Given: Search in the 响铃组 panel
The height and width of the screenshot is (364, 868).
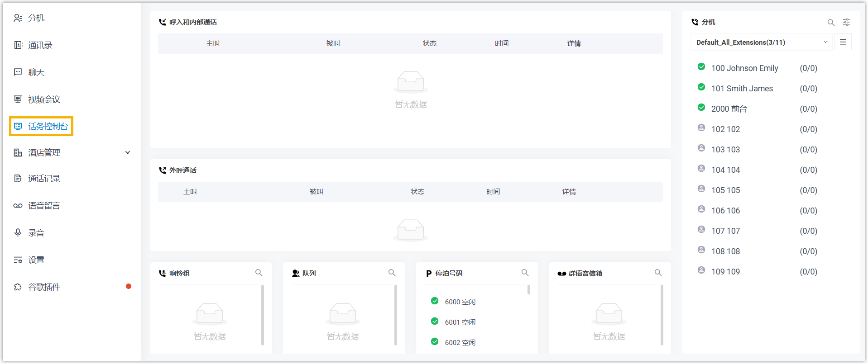Looking at the screenshot, I should (259, 273).
